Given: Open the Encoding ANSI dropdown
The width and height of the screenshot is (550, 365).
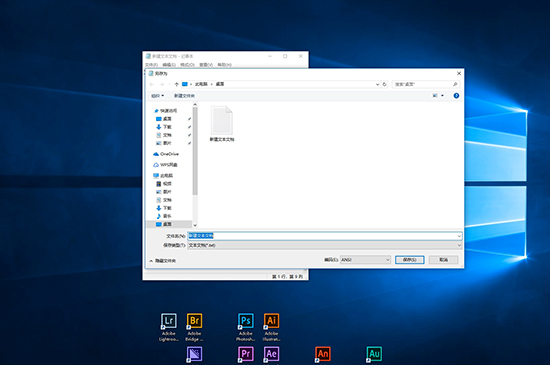Looking at the screenshot, I should point(365,260).
